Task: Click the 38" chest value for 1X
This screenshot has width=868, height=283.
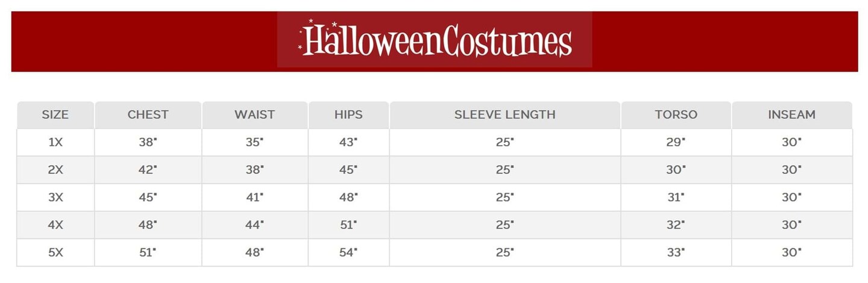Action: 148,142
